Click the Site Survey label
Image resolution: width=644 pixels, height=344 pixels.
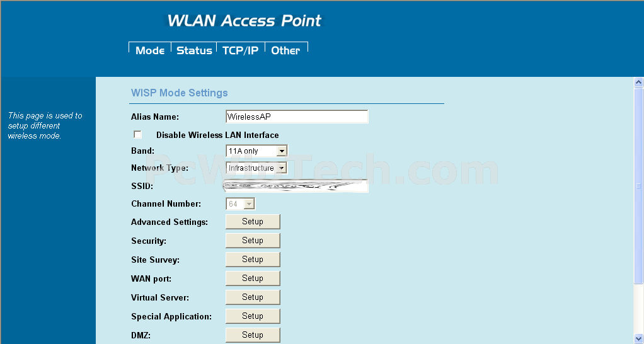[x=155, y=260]
